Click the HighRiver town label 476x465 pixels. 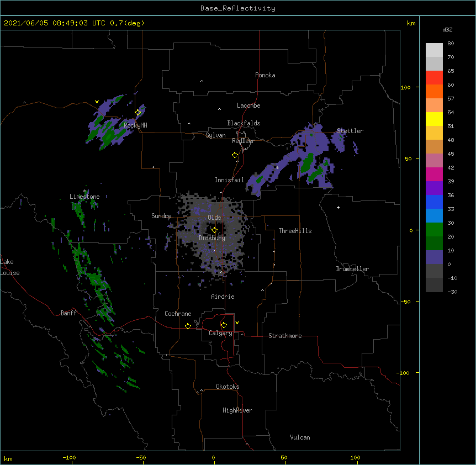pos(237,410)
